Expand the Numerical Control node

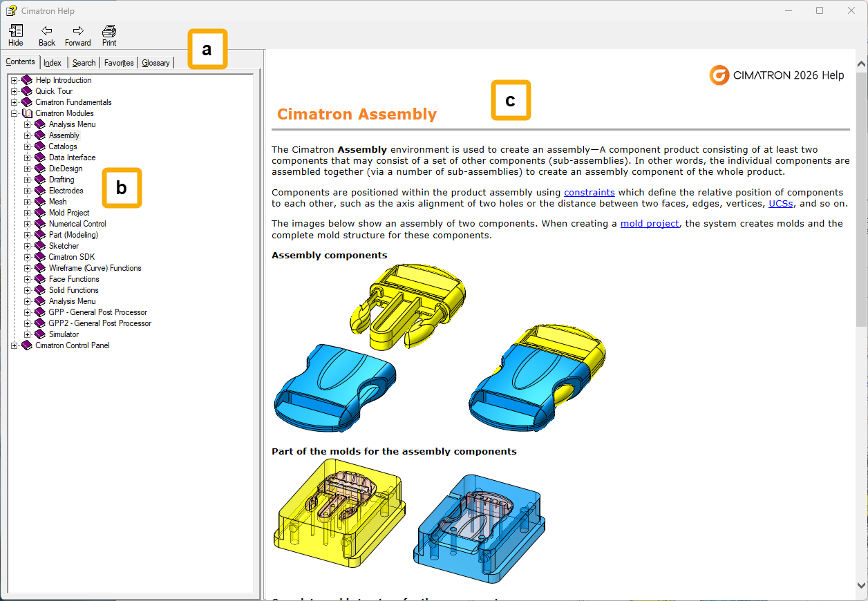pos(28,224)
